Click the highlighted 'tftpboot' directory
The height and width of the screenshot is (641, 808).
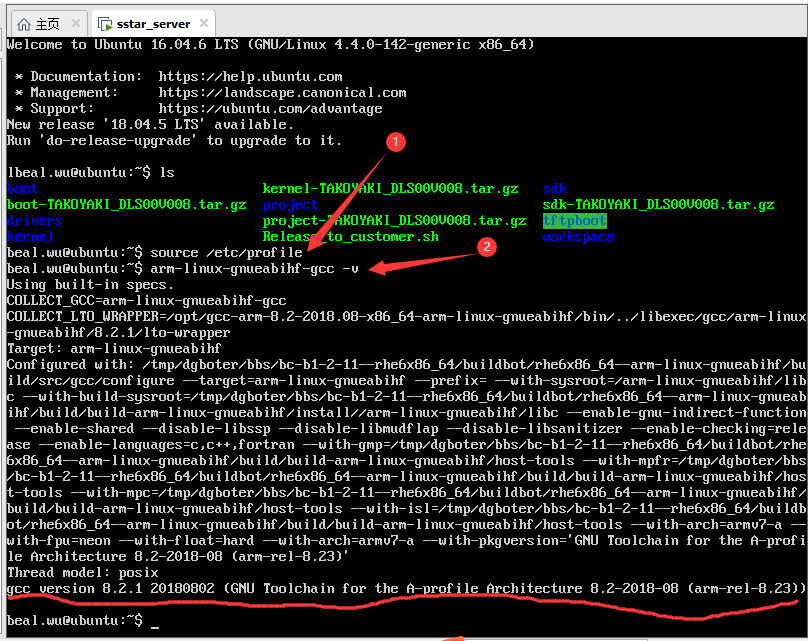(x=575, y=221)
